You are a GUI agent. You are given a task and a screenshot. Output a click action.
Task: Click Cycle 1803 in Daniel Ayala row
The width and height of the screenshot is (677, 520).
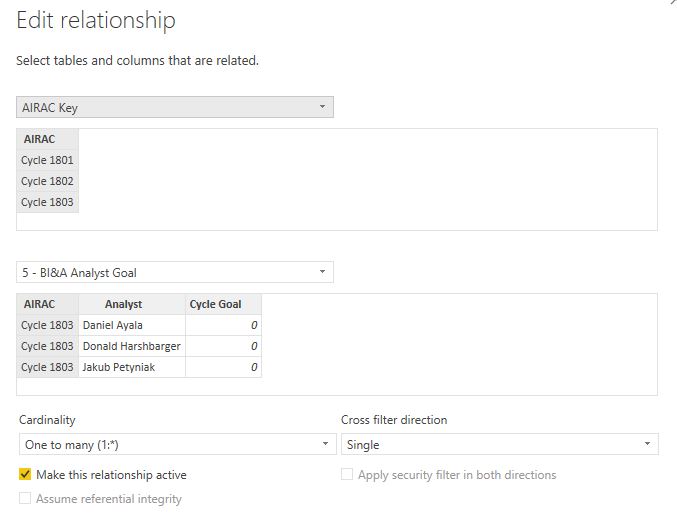[x=47, y=325]
